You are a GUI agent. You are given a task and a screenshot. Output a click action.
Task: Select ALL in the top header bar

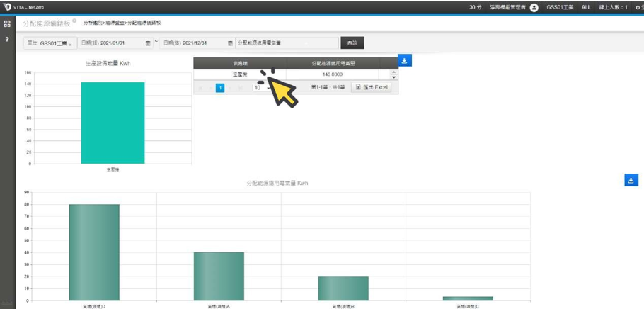pyautogui.click(x=586, y=7)
